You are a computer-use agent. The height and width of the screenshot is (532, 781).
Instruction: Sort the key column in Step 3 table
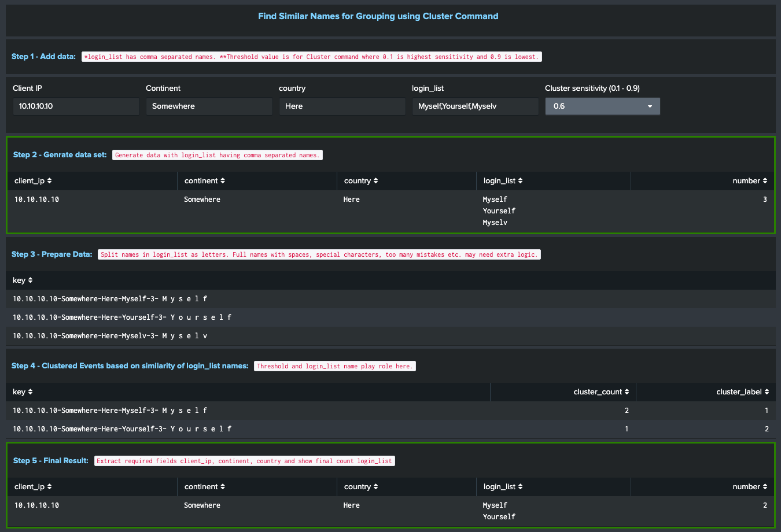(x=23, y=280)
